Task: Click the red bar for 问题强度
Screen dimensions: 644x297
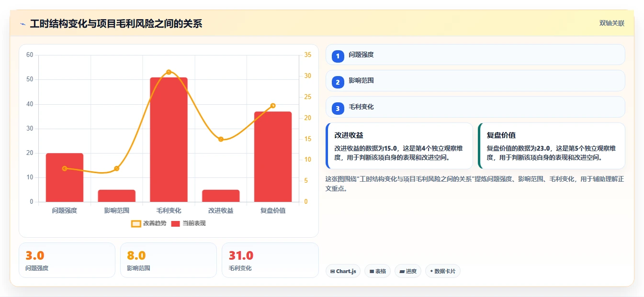Action: (x=65, y=177)
